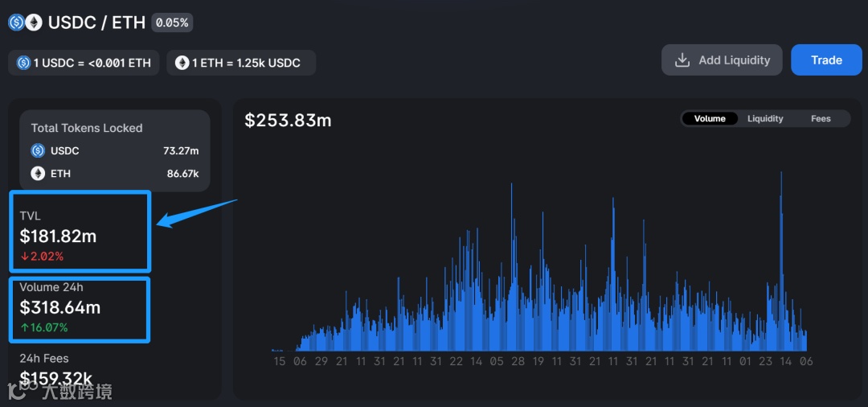Image resolution: width=868 pixels, height=407 pixels.
Task: Click the red 2.02% TVL change
Action: [42, 257]
